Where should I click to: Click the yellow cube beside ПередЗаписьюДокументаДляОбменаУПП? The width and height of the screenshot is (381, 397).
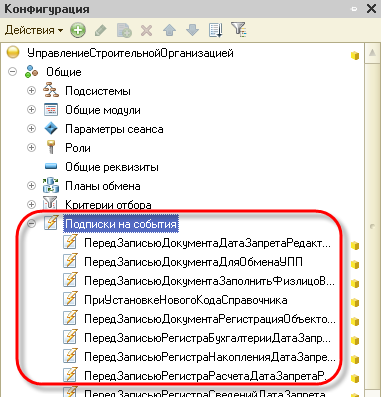click(355, 265)
